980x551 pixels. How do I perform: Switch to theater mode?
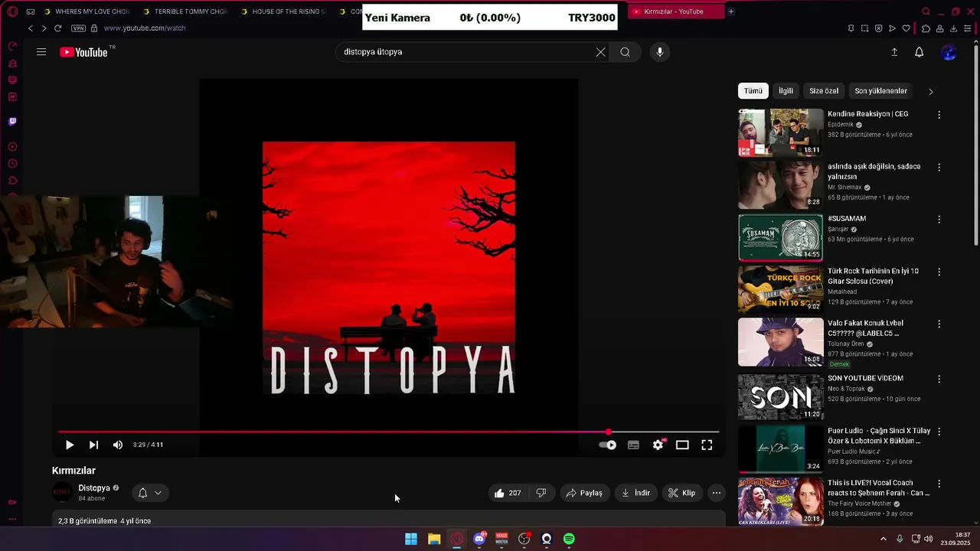[682, 445]
